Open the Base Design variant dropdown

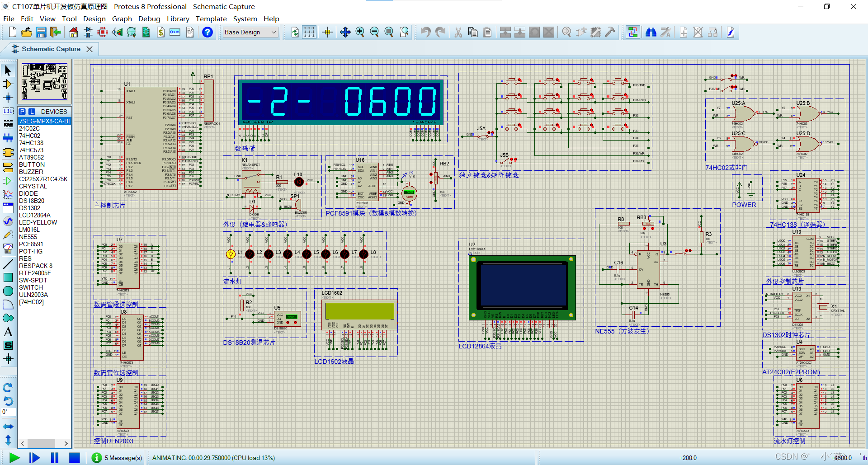[251, 32]
